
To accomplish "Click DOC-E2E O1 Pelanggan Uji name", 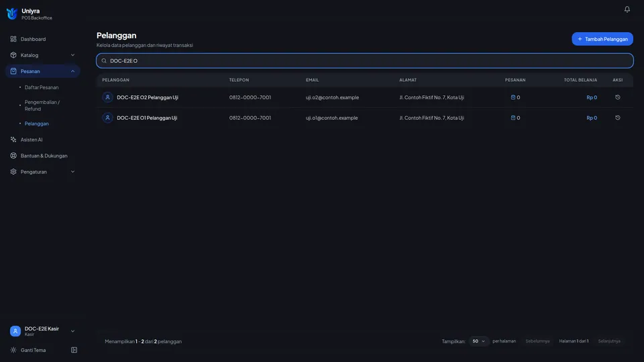I will (x=147, y=118).
